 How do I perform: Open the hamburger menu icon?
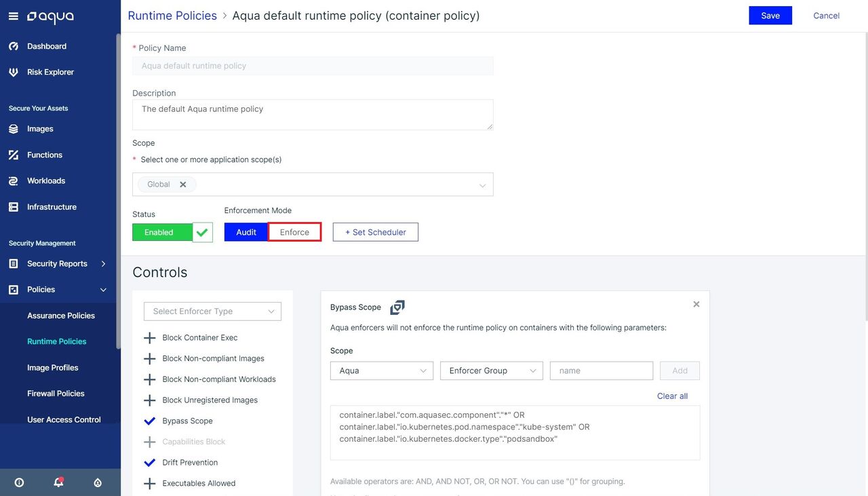(13, 16)
